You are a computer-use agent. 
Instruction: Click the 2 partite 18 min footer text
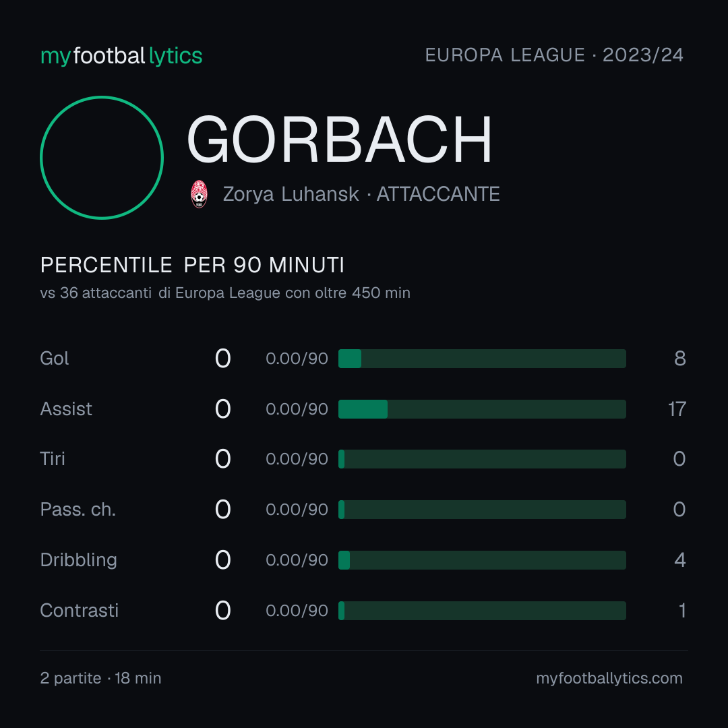[100, 678]
